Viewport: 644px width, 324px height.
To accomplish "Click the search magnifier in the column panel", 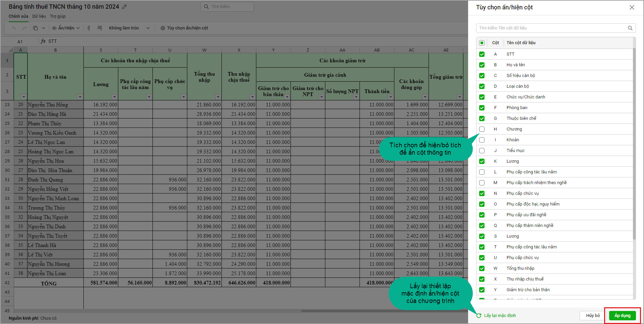I will pyautogui.click(x=630, y=28).
